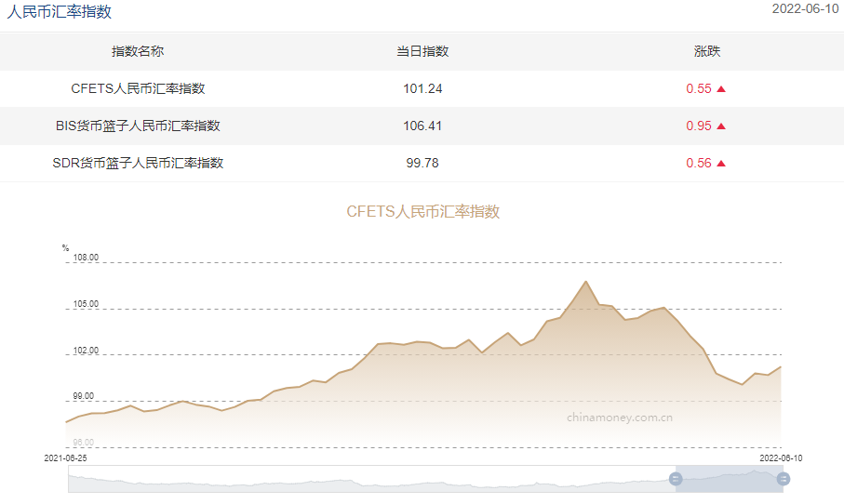
Task: Click the highlighted window in the range slider
Action: [x=730, y=478]
